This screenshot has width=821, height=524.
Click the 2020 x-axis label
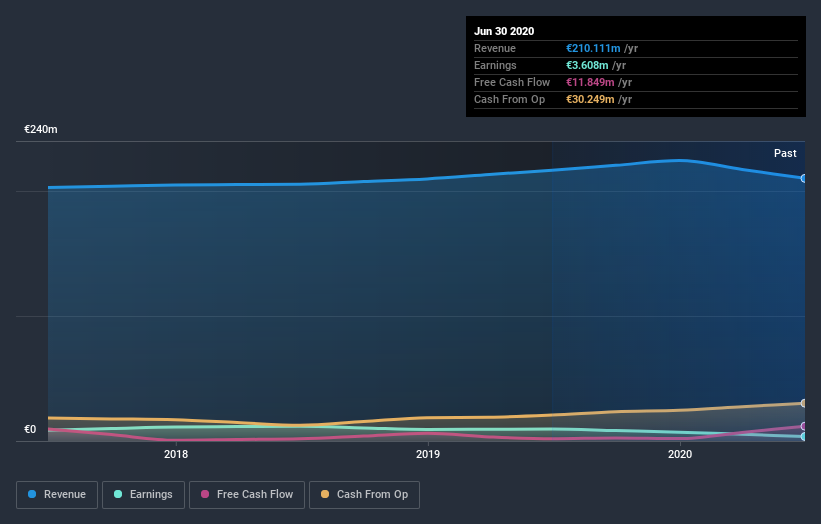tap(680, 454)
